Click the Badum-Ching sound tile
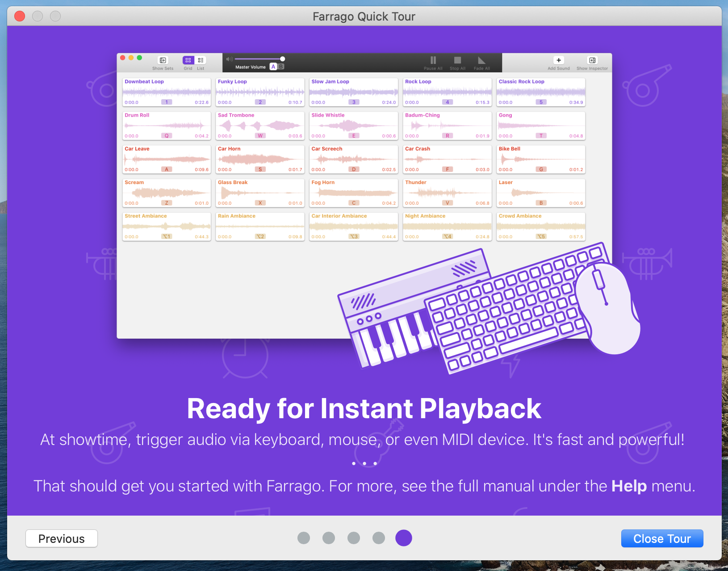Image resolution: width=728 pixels, height=571 pixels. coord(447,126)
